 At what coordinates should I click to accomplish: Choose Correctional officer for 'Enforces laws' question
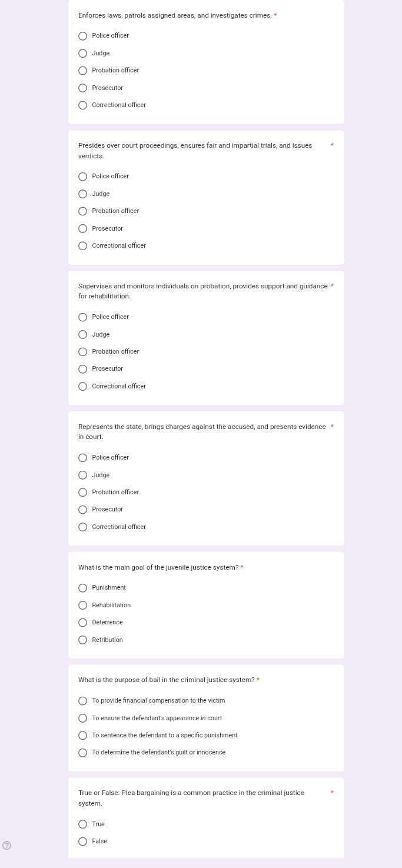(x=83, y=105)
